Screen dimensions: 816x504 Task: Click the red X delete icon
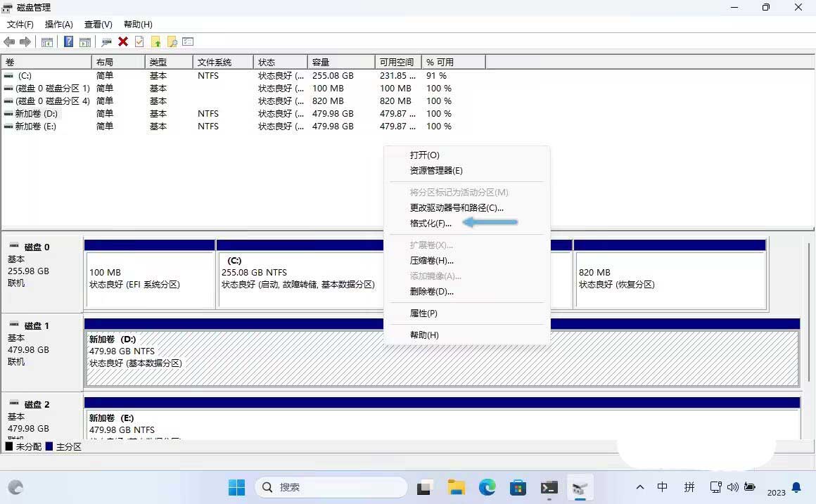point(123,41)
